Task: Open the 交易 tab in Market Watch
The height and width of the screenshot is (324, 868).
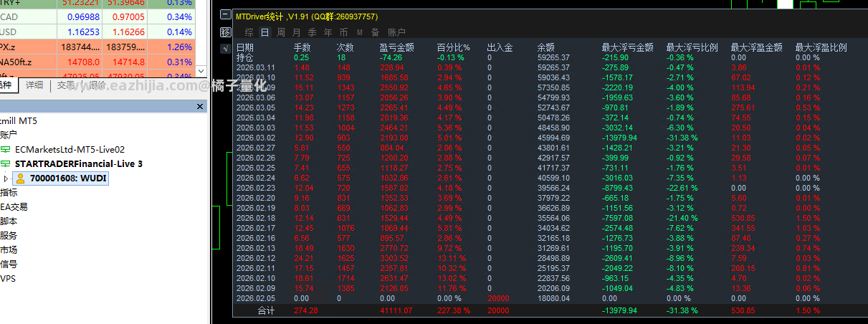Action: click(x=66, y=85)
